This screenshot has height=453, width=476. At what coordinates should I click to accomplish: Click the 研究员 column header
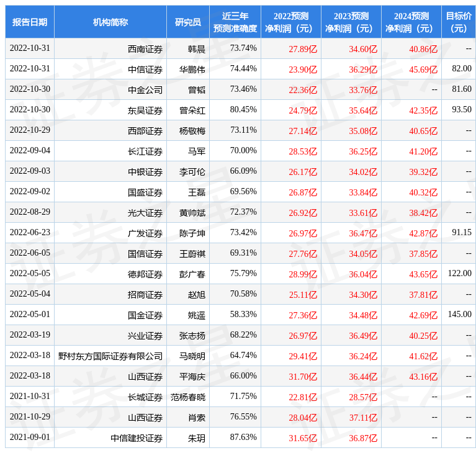[188, 22]
